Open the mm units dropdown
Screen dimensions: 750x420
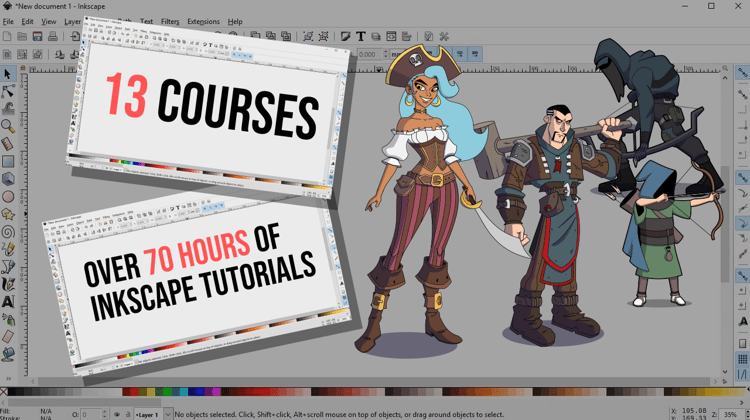pos(397,54)
